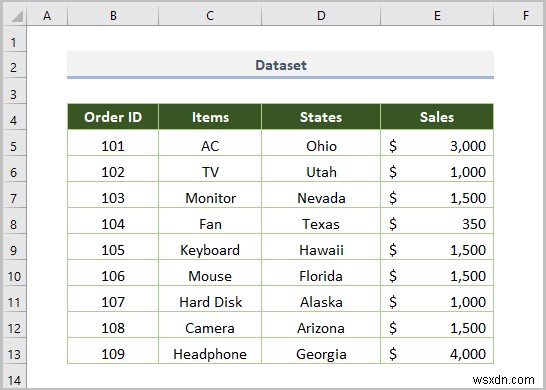This screenshot has width=546, height=390.
Task: Select row 12 header
Action: pos(15,325)
